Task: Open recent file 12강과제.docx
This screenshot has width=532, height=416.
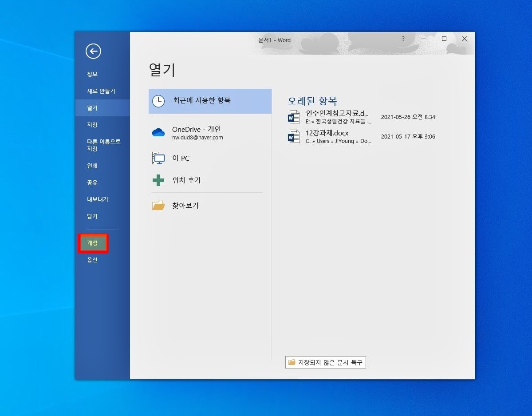Action: (363, 136)
